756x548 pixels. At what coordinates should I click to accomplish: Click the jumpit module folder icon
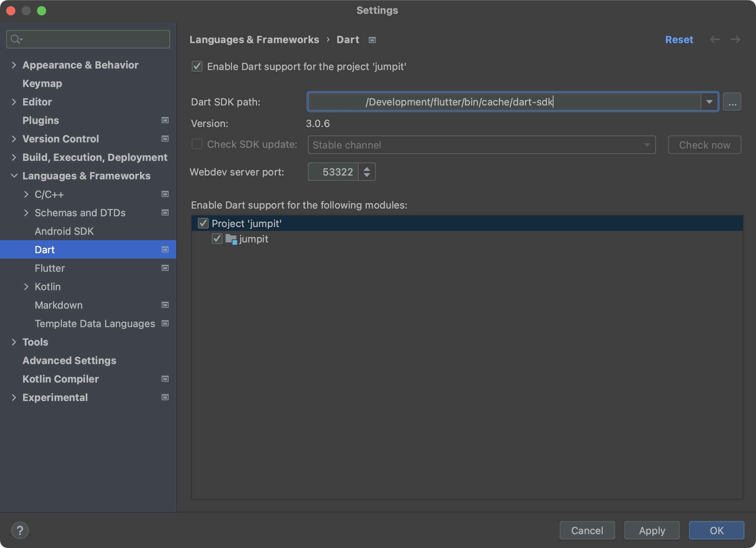[231, 239]
